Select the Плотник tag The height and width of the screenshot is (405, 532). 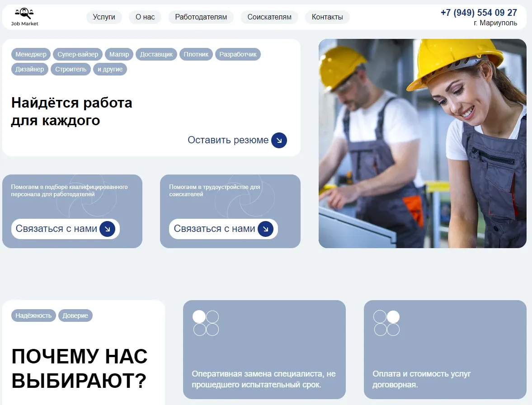click(196, 54)
